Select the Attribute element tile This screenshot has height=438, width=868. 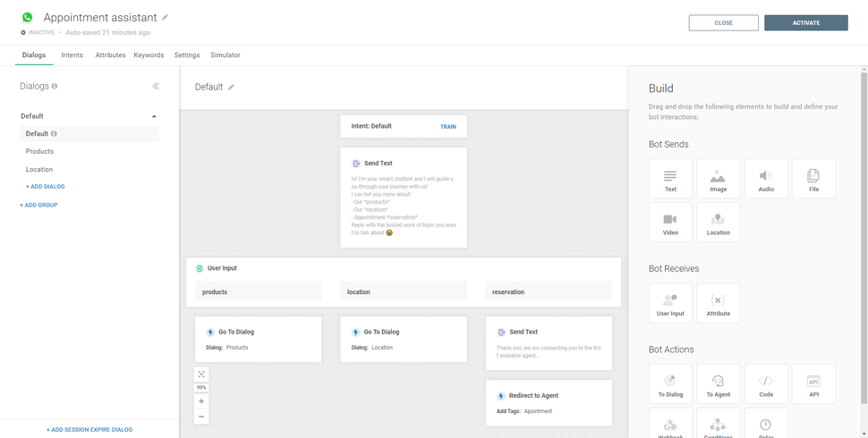point(718,303)
